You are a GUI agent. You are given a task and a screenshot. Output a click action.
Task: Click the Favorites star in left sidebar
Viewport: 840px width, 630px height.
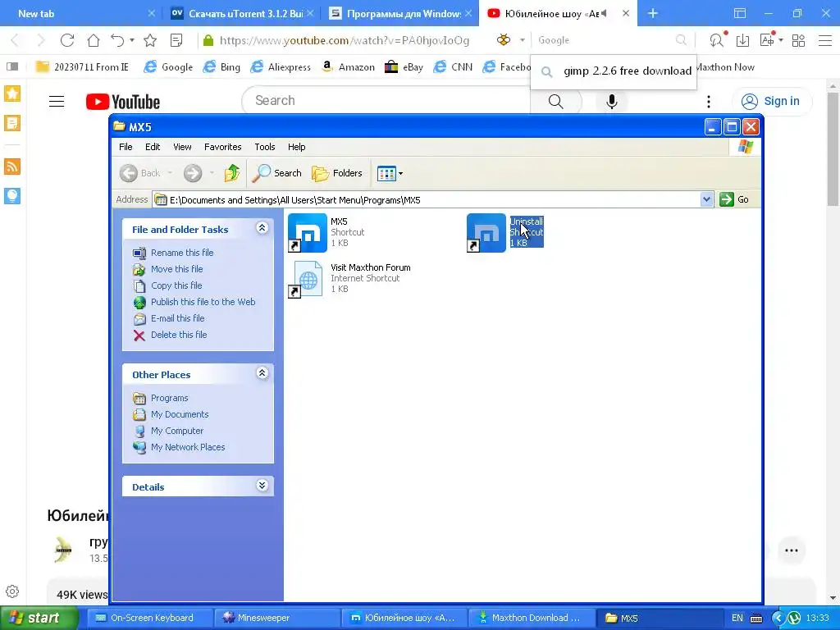click(12, 94)
